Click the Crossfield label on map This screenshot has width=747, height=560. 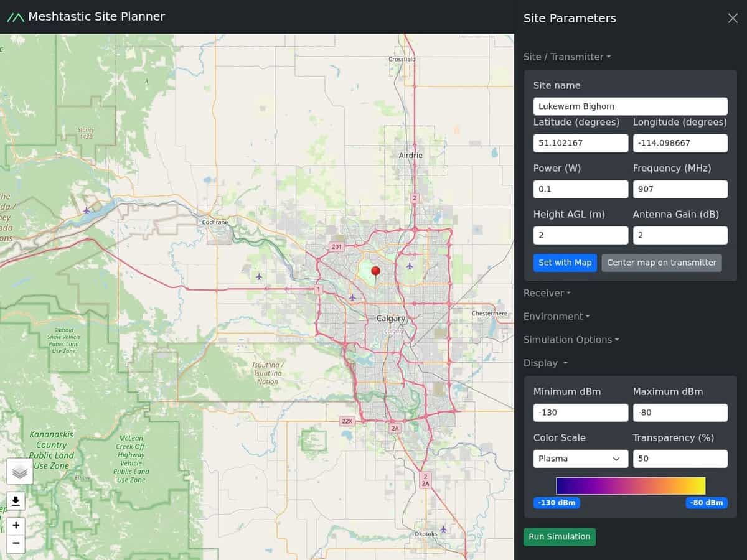402,59
